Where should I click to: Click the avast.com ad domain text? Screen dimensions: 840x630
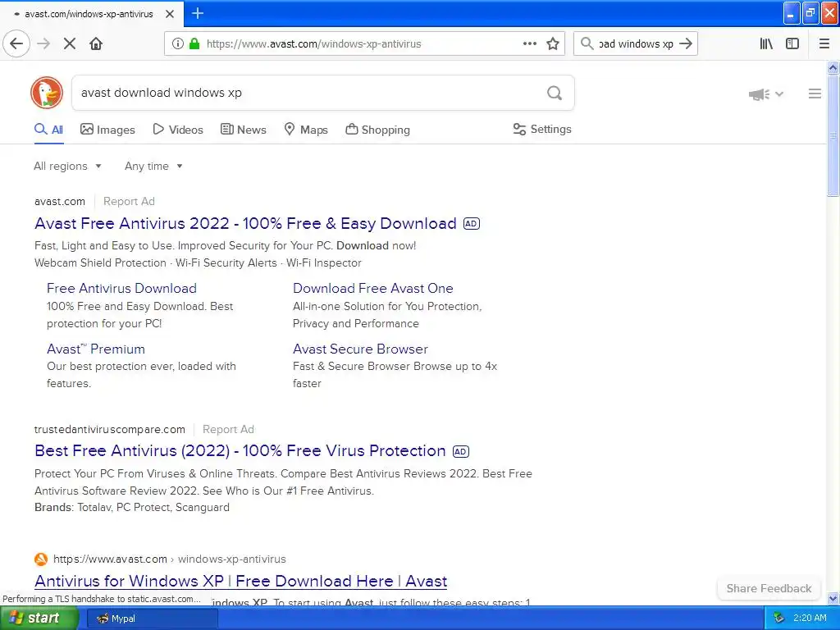pos(59,202)
